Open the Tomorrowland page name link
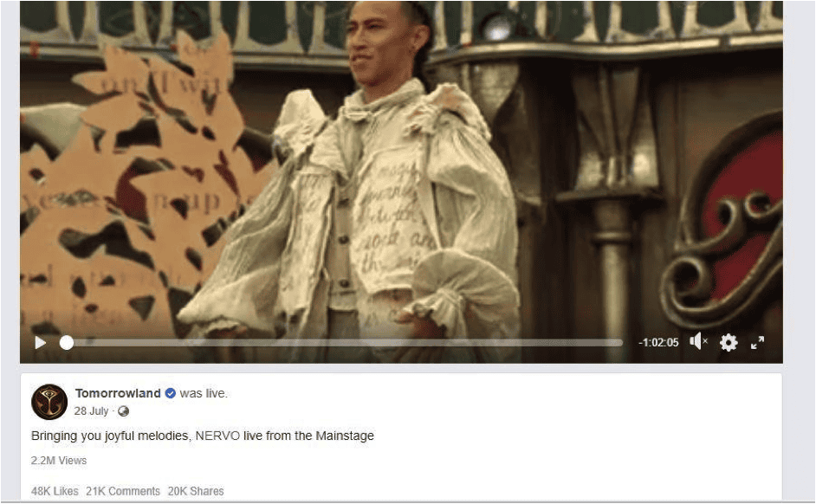This screenshot has height=504, width=816. pyautogui.click(x=118, y=393)
